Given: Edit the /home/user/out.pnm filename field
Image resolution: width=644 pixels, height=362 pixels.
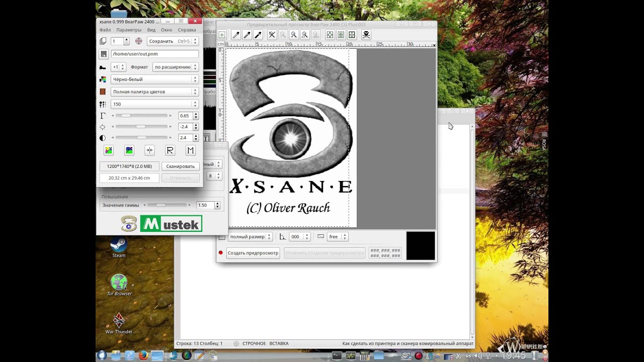Looking at the screenshot, I should coord(154,54).
